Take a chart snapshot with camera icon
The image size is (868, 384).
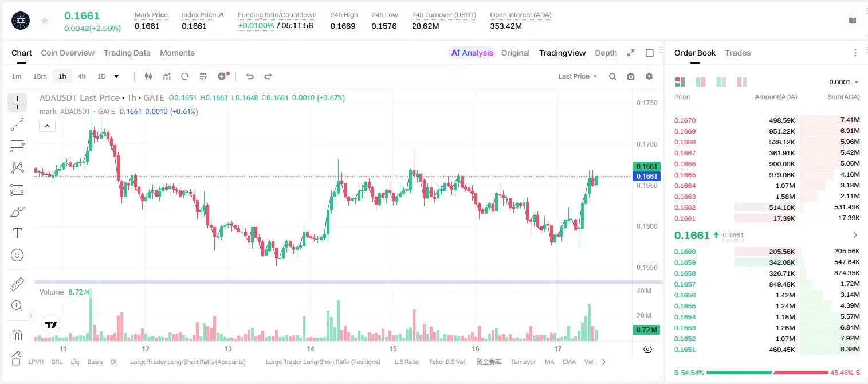coord(631,76)
